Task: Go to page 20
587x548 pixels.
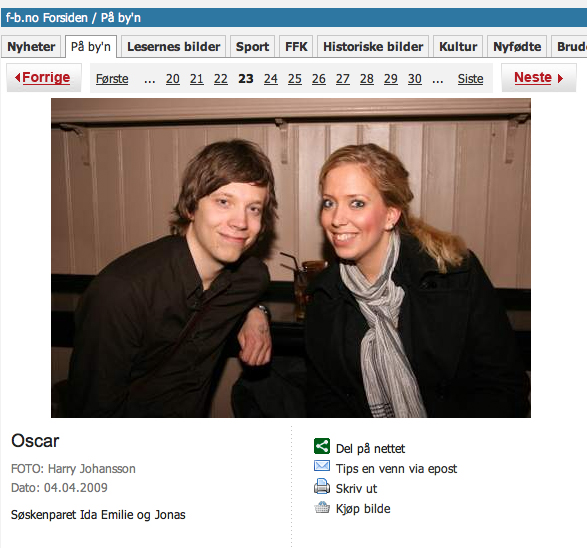Action: pos(173,79)
